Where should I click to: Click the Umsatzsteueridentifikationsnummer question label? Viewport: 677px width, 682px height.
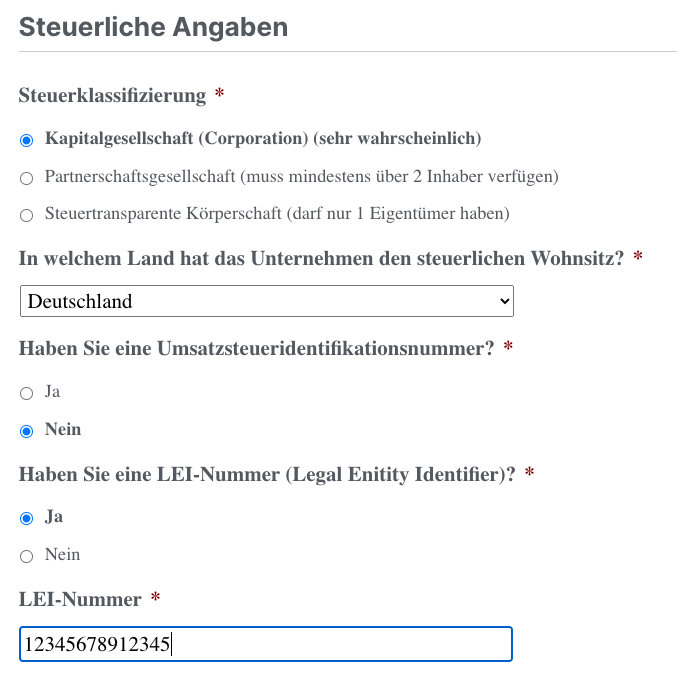[x=256, y=348]
